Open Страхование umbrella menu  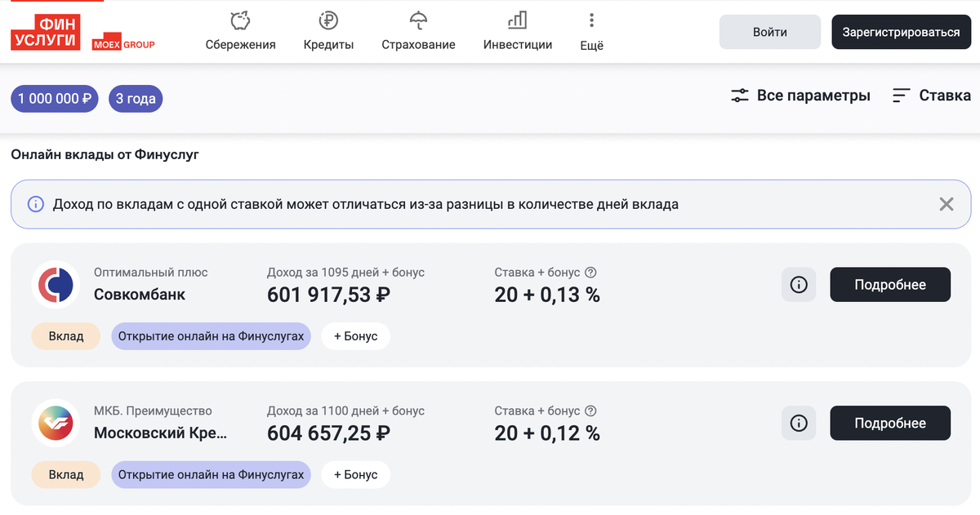[418, 31]
